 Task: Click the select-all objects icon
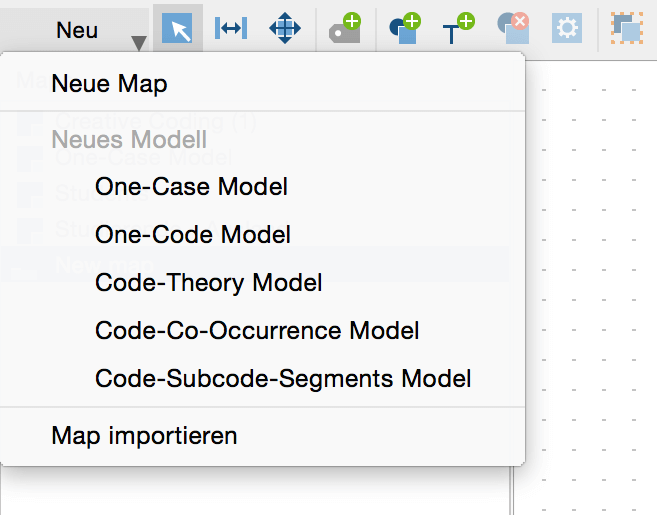pos(627,28)
